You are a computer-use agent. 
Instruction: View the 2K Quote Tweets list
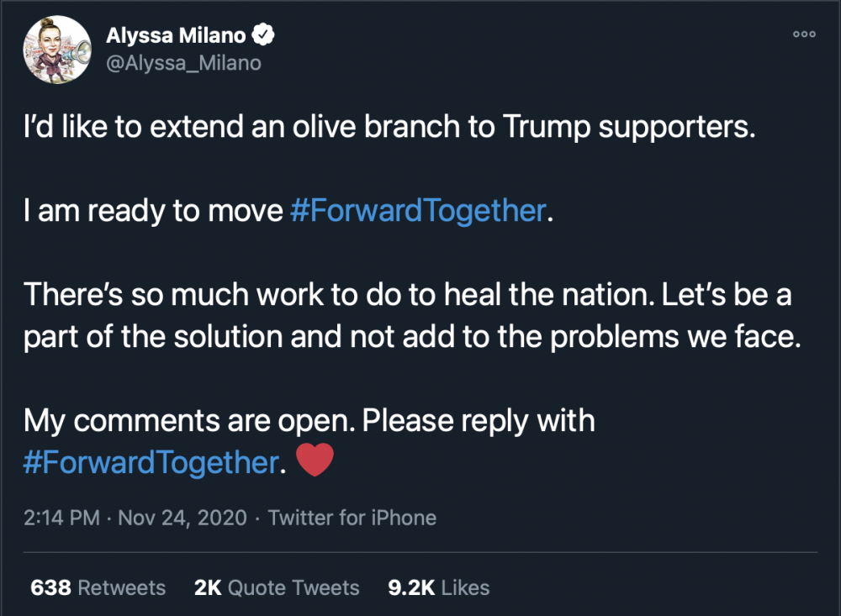[277, 587]
